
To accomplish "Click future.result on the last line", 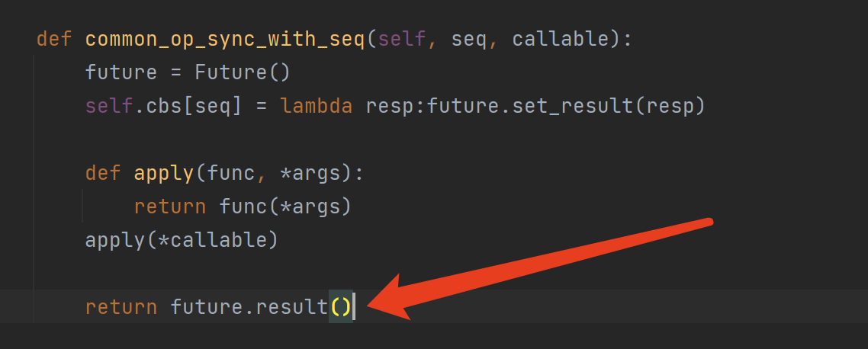I will tap(249, 306).
